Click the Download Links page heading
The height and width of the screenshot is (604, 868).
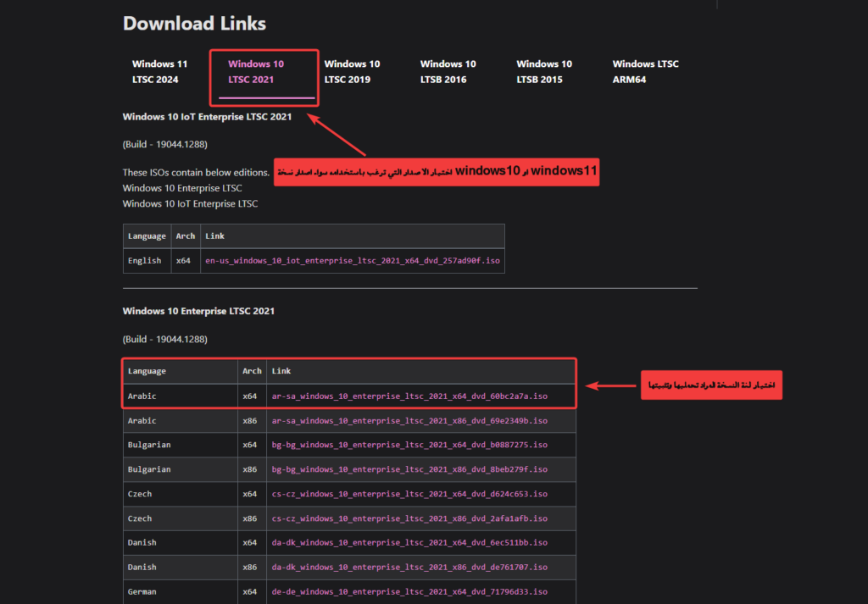coord(194,24)
